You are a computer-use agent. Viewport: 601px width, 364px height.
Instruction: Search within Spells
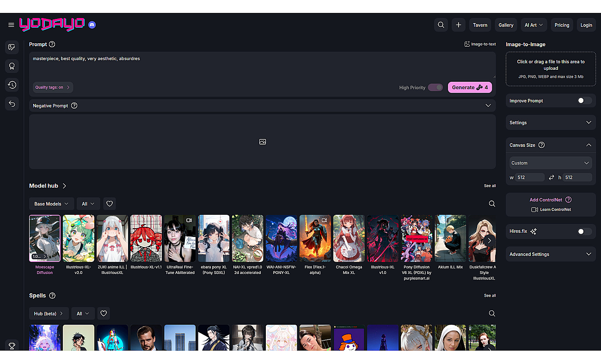[x=492, y=314]
